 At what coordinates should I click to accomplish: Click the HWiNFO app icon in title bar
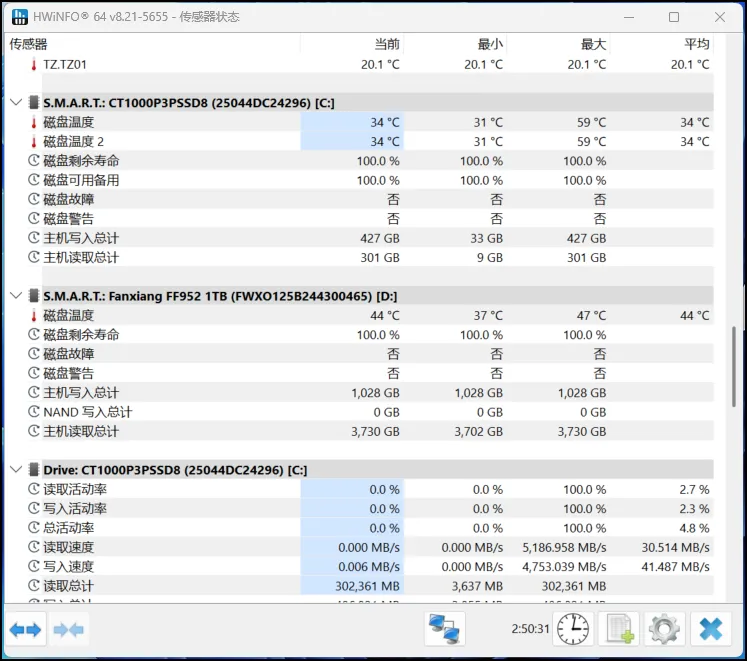(x=20, y=17)
